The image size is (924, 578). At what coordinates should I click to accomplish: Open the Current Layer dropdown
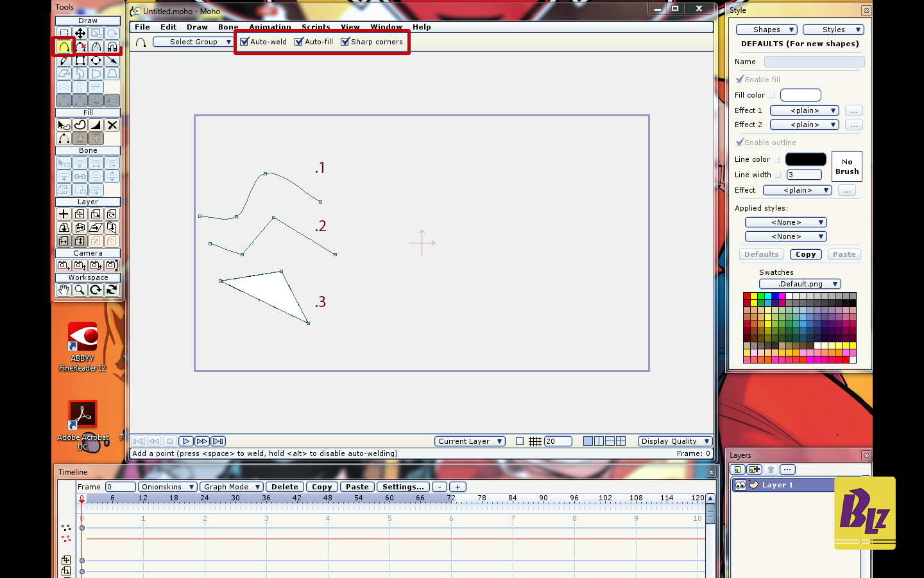pos(470,441)
